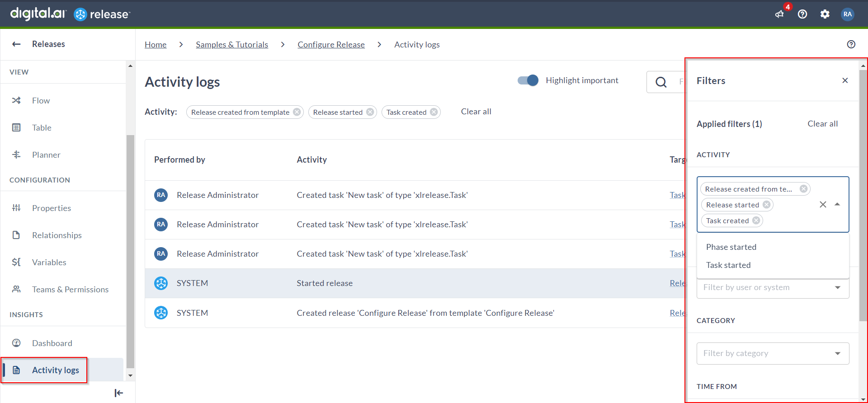Open the settings gear menu

(x=825, y=14)
